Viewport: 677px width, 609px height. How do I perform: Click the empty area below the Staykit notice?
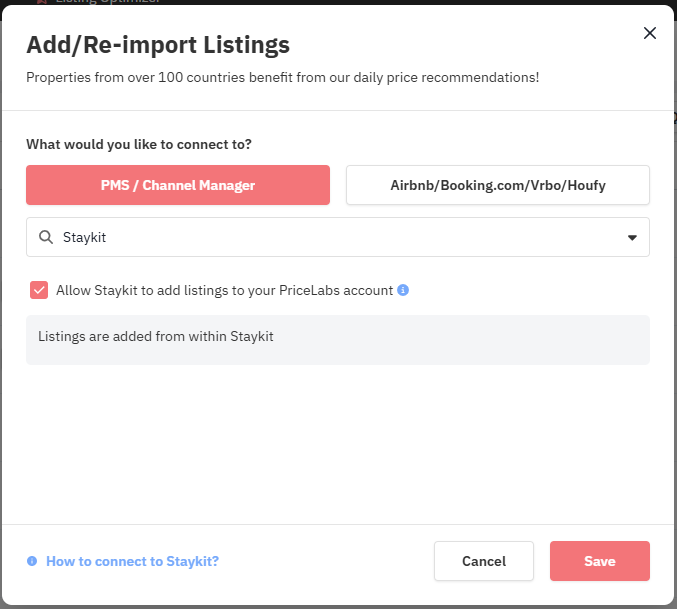pyautogui.click(x=338, y=445)
